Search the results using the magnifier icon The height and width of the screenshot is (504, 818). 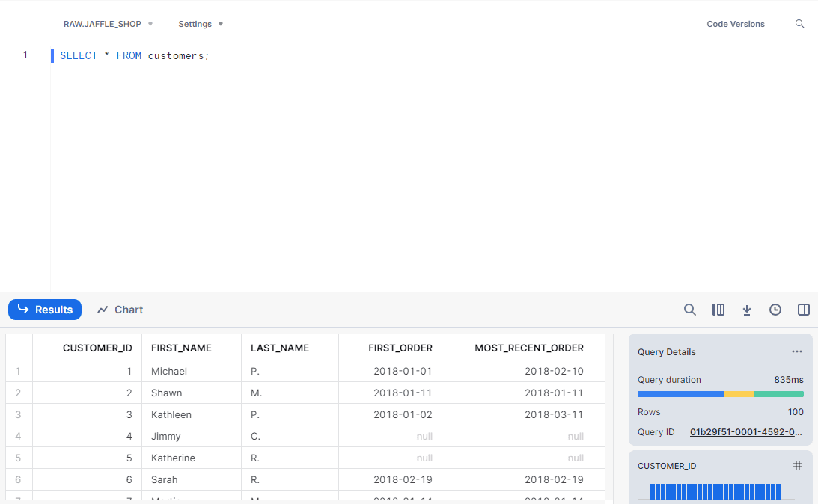pos(690,310)
